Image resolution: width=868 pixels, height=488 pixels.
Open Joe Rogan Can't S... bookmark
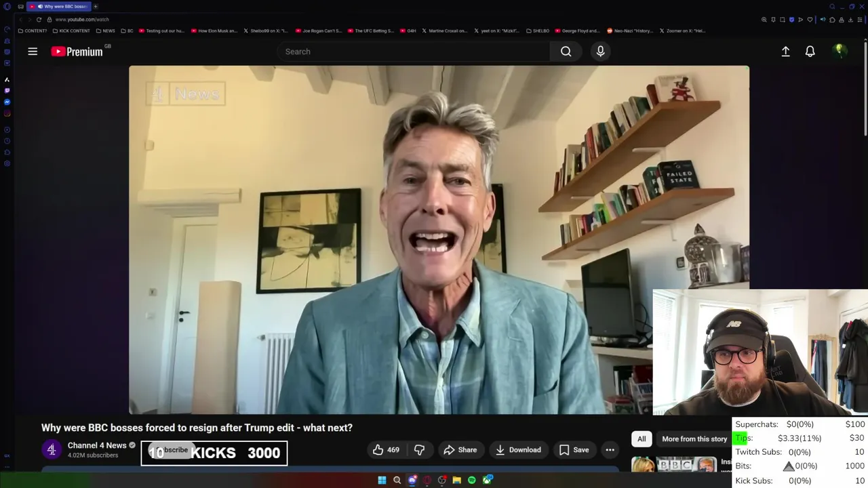318,30
